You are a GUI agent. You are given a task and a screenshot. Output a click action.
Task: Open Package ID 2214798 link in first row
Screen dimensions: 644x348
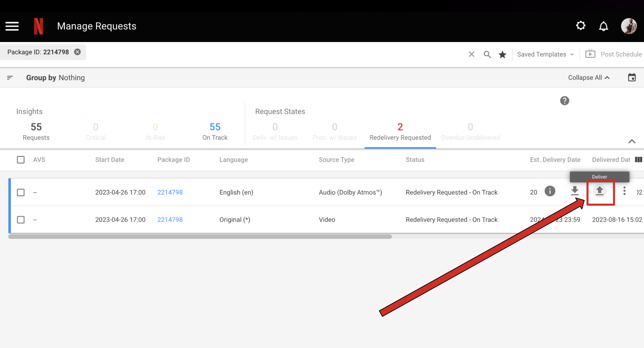click(170, 192)
